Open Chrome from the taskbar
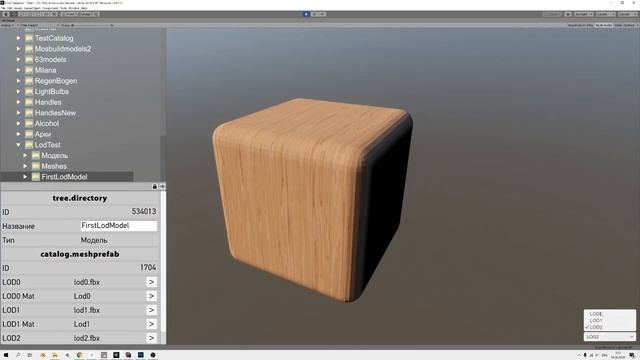640x360 pixels. (79, 355)
